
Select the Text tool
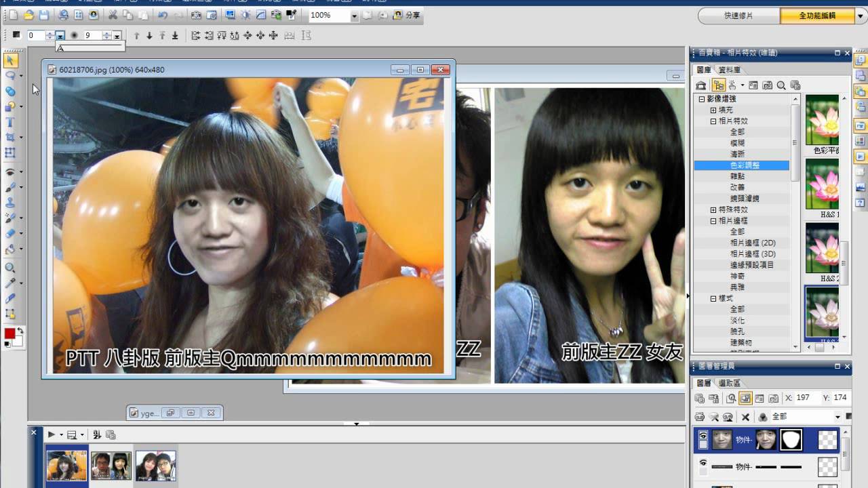click(10, 123)
